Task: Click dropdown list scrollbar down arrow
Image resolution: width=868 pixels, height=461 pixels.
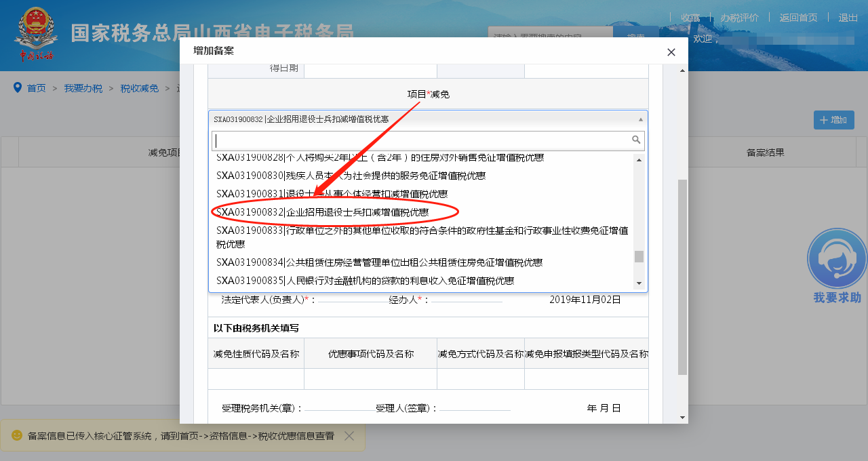Action: (x=639, y=283)
